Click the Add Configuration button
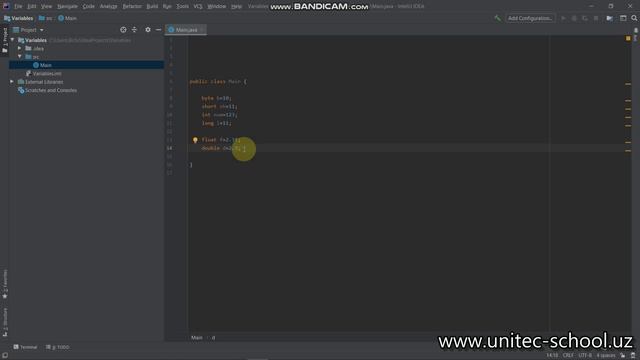Screen dimensions: 640x360 [x=530, y=18]
